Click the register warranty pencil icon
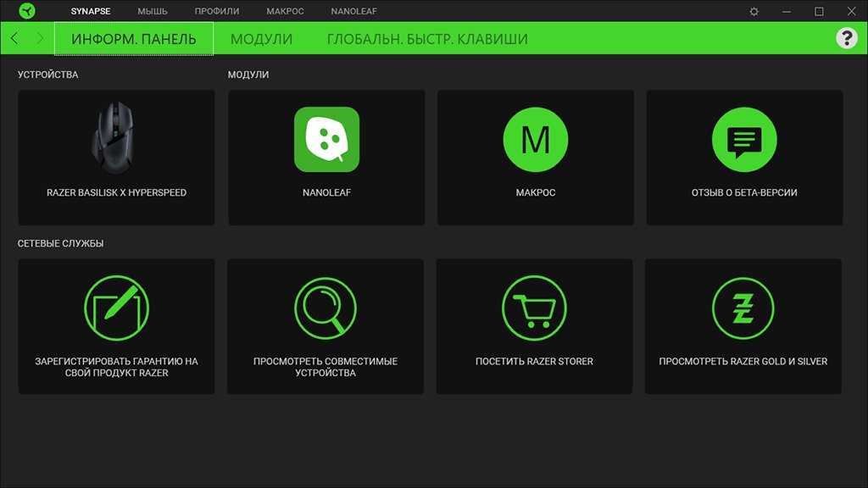Screen dimensions: 868x488 (116, 308)
